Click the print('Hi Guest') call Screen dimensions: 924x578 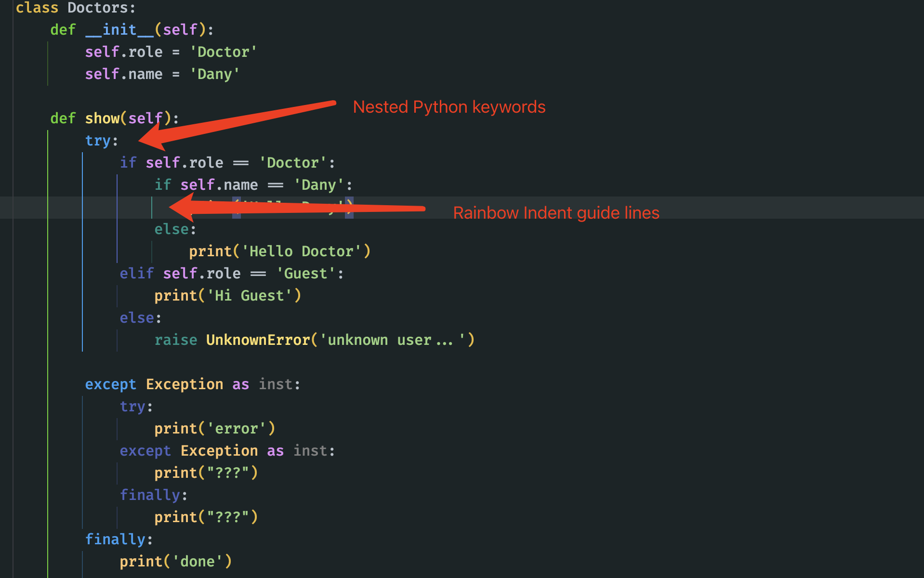pyautogui.click(x=227, y=295)
